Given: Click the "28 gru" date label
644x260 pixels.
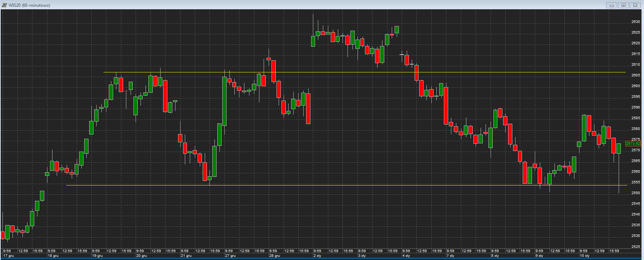Looking at the screenshot, I should click(275, 256).
